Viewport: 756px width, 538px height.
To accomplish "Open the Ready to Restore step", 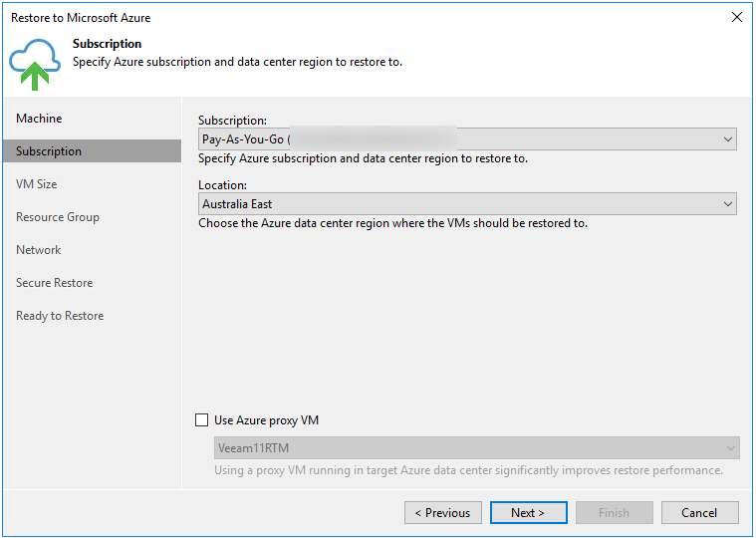I will [60, 316].
